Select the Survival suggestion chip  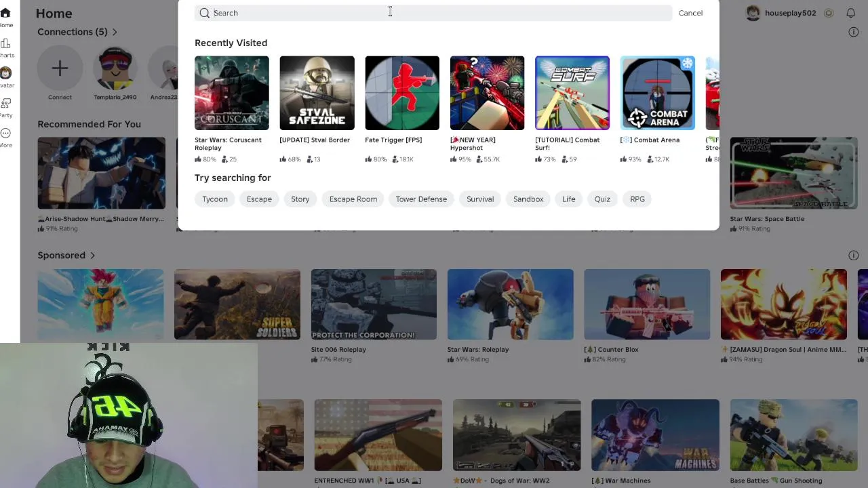480,199
